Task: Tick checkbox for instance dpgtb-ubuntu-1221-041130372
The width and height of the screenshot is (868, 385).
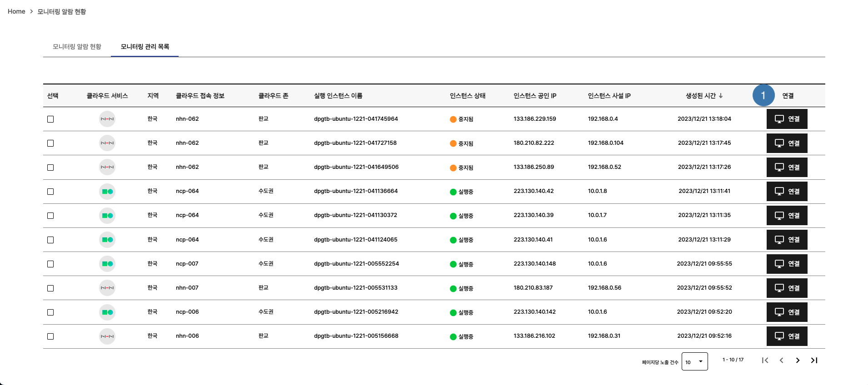Action: pos(50,216)
